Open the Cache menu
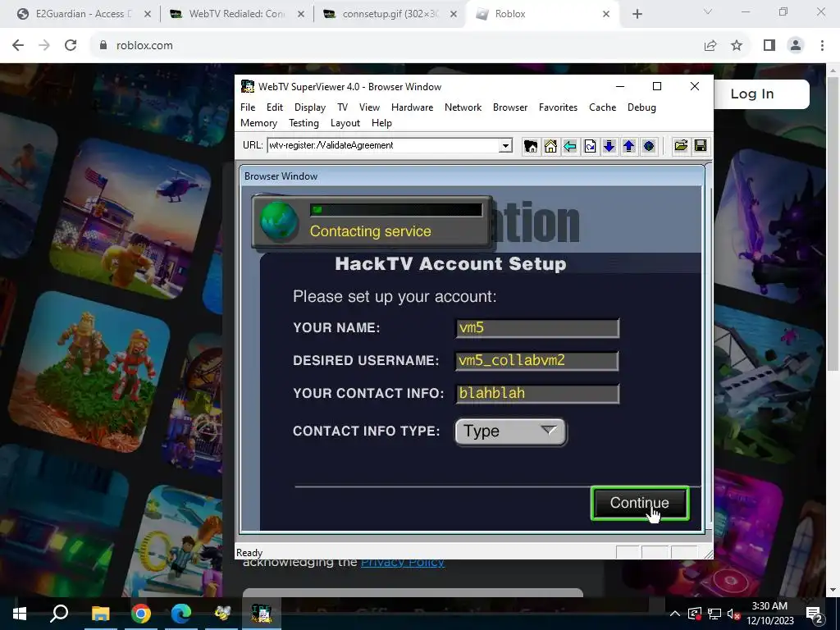This screenshot has width=840, height=630. point(602,107)
